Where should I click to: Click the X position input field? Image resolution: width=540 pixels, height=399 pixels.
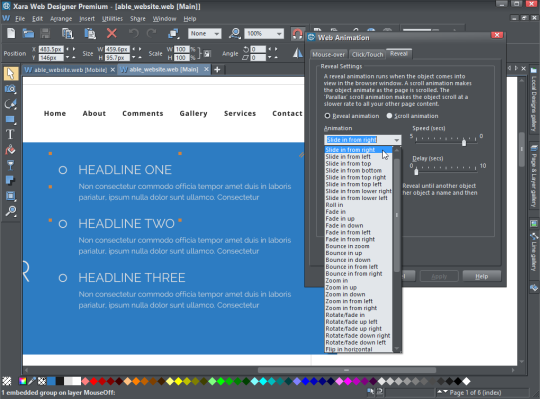pyautogui.click(x=51, y=49)
